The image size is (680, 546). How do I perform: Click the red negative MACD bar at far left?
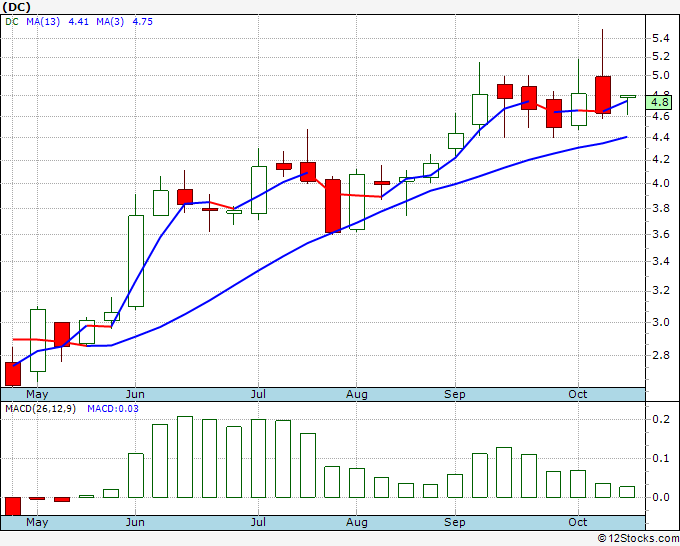coord(13,506)
